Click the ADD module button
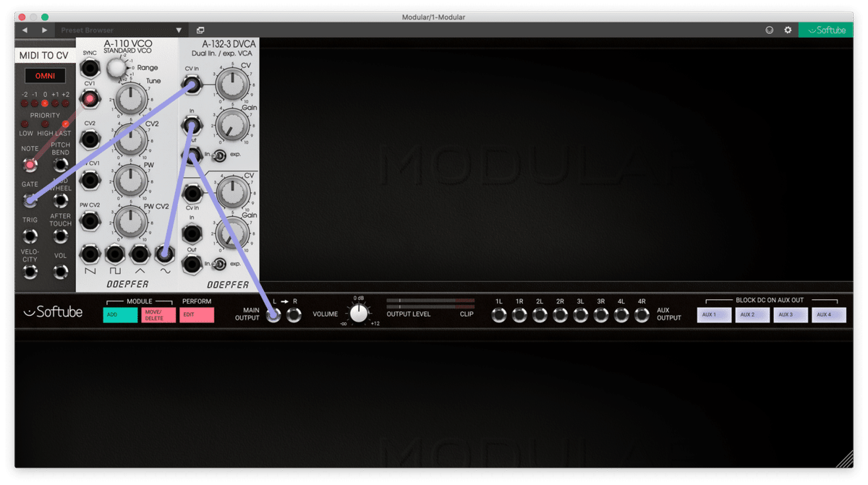 tap(120, 315)
